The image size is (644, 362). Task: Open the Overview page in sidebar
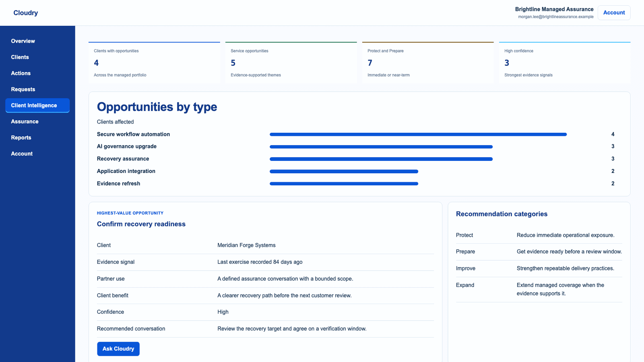[37, 41]
